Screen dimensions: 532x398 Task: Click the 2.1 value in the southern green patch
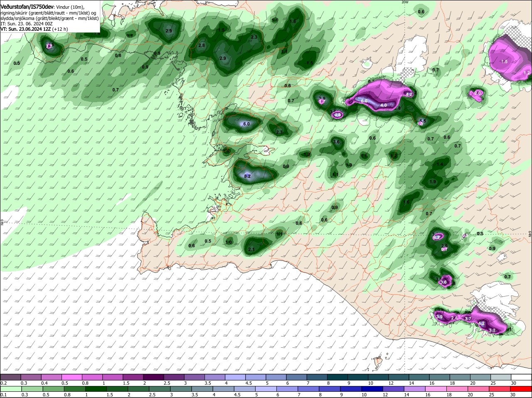(x=251, y=250)
